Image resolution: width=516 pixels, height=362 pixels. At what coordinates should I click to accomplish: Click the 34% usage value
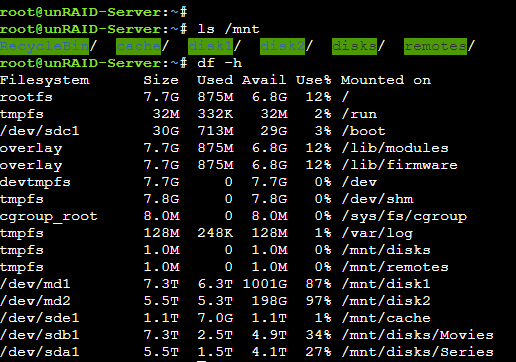pos(319,335)
